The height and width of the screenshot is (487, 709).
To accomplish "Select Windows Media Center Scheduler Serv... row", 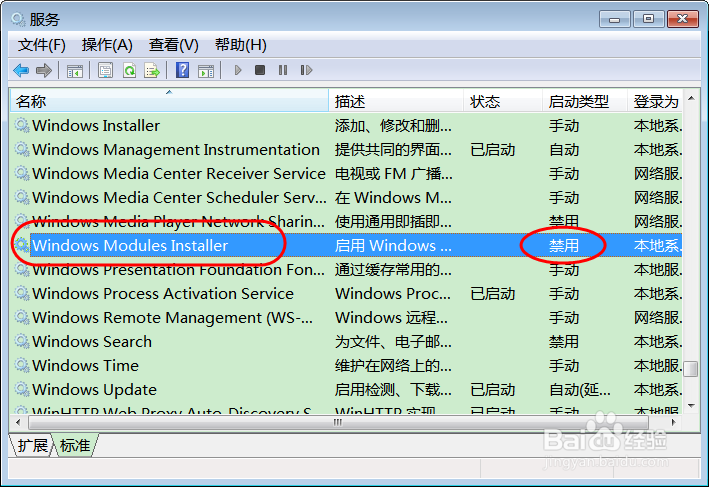I will [x=346, y=197].
